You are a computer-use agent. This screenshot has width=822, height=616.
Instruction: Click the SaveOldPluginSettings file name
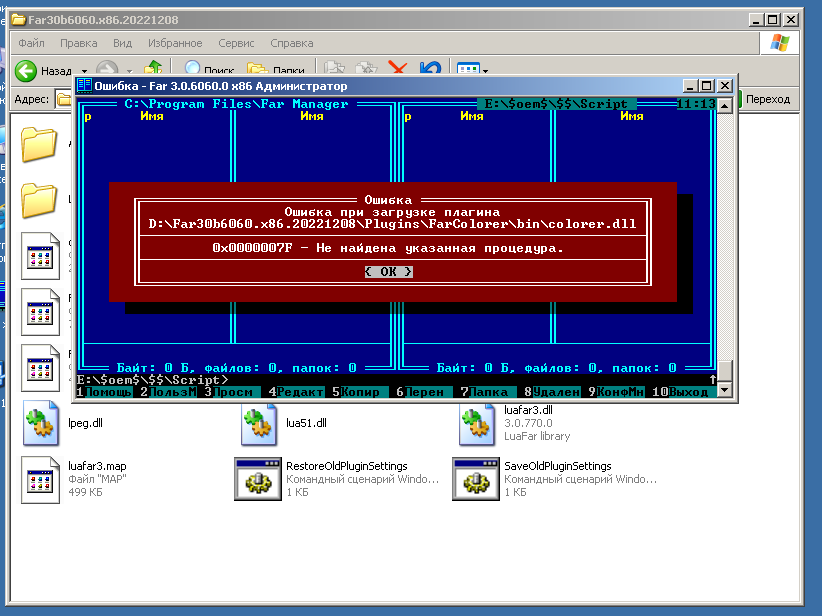(x=558, y=466)
